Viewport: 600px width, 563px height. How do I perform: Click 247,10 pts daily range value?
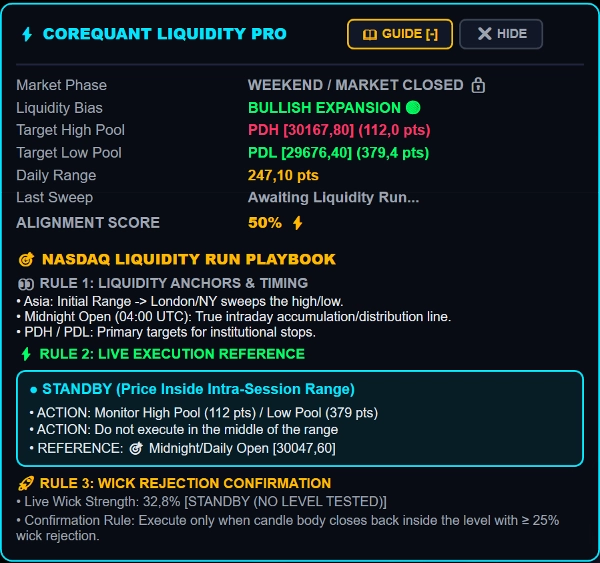(x=283, y=175)
